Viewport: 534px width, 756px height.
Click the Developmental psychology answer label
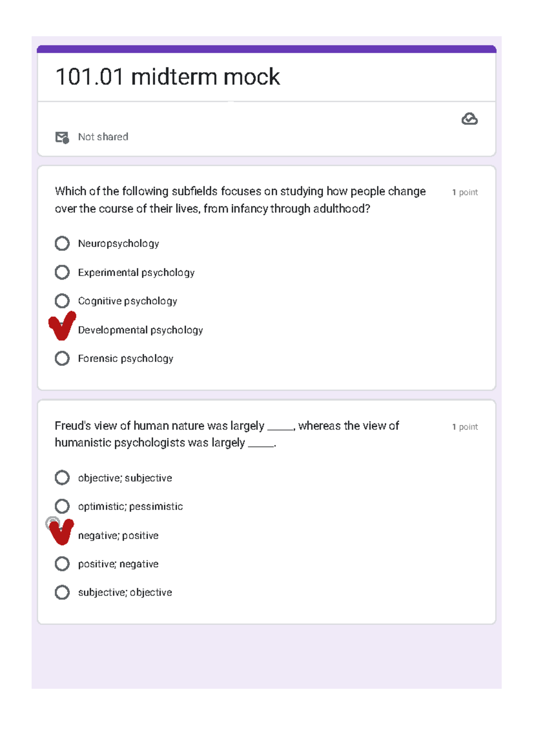[140, 330]
